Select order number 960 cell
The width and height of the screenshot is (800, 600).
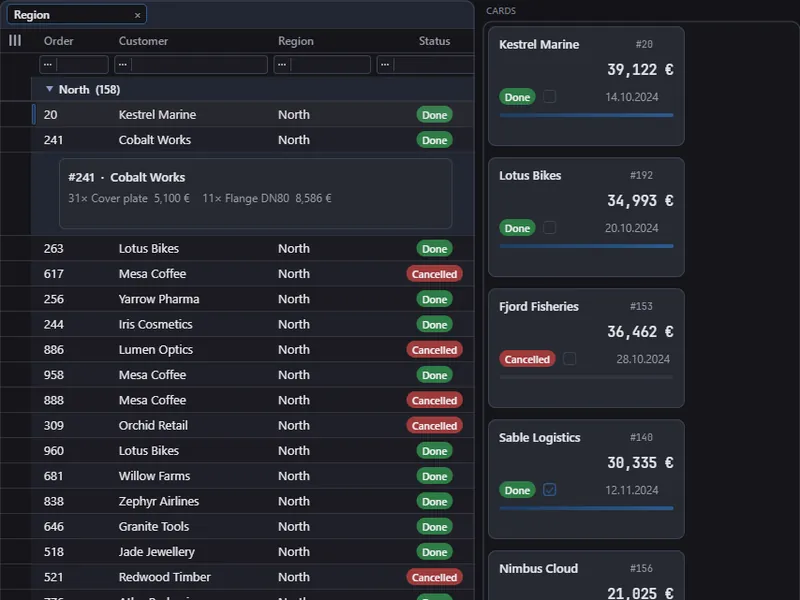pos(54,451)
